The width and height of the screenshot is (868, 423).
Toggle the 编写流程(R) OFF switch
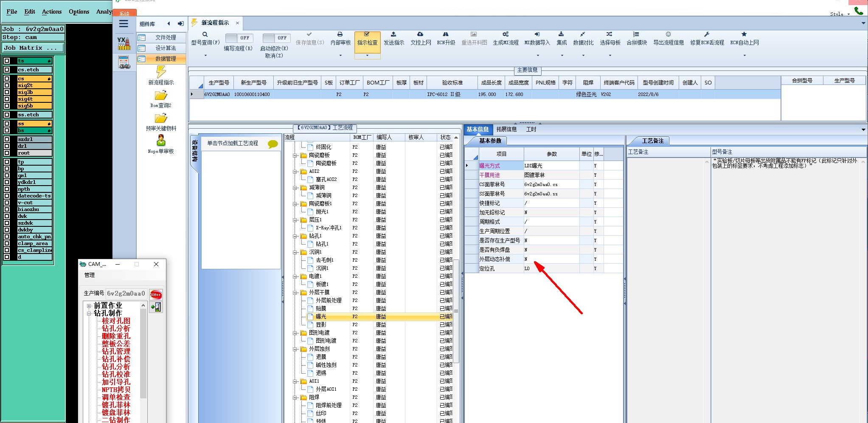pos(239,38)
